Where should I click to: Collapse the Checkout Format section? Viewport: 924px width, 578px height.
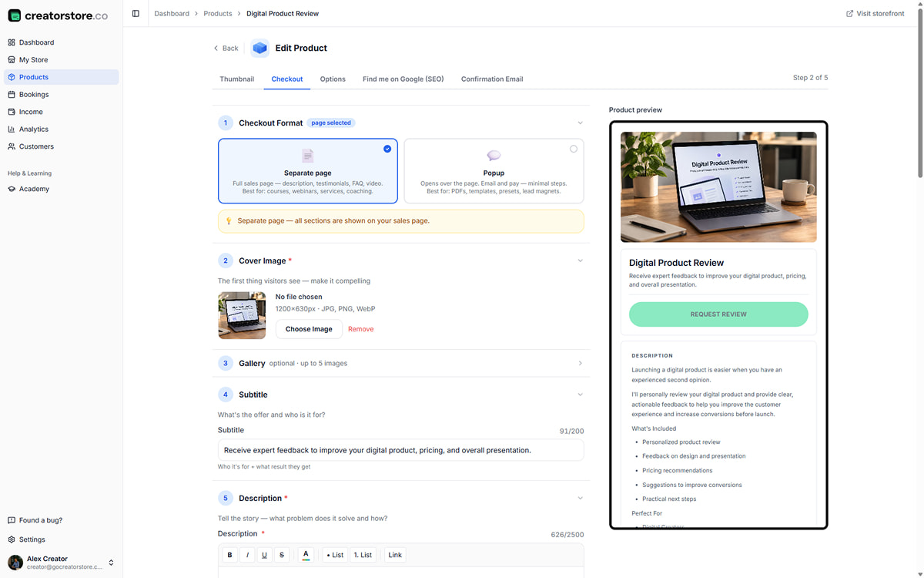pos(580,123)
